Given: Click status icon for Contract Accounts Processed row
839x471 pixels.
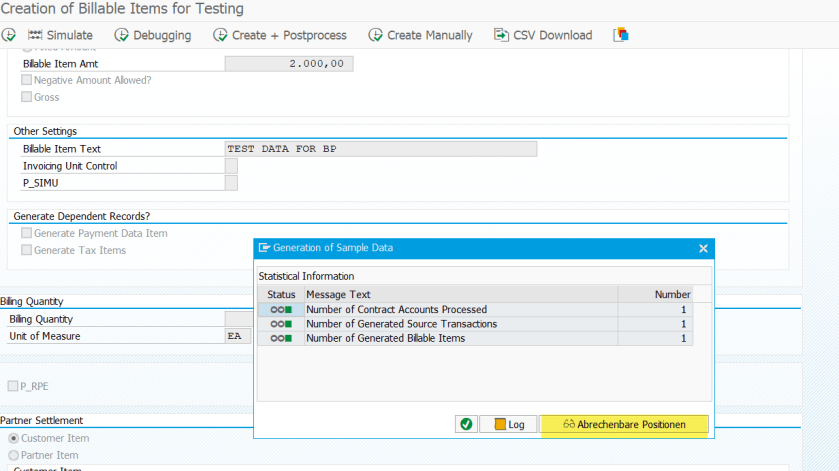Looking at the screenshot, I should (281, 310).
